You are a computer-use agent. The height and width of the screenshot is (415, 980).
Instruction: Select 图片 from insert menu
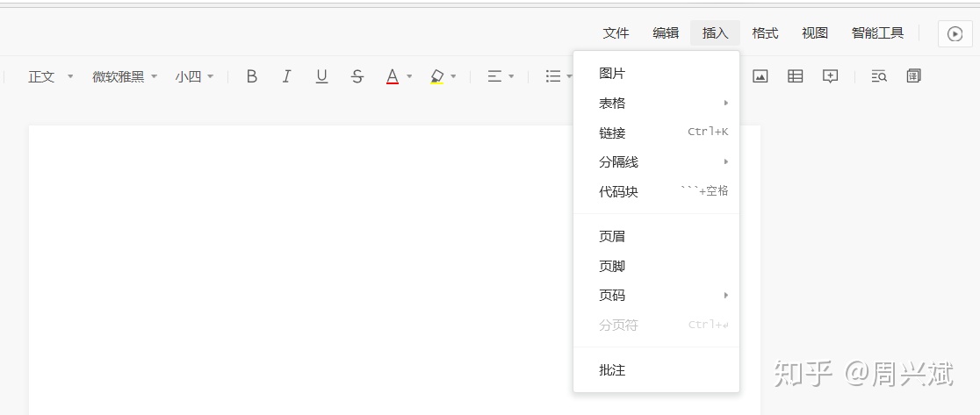tap(656, 74)
